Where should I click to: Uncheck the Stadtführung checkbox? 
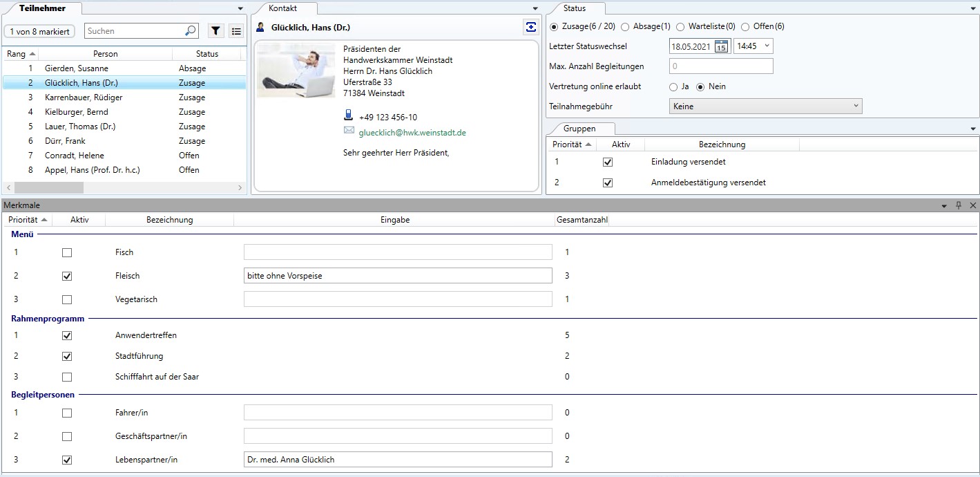point(67,356)
